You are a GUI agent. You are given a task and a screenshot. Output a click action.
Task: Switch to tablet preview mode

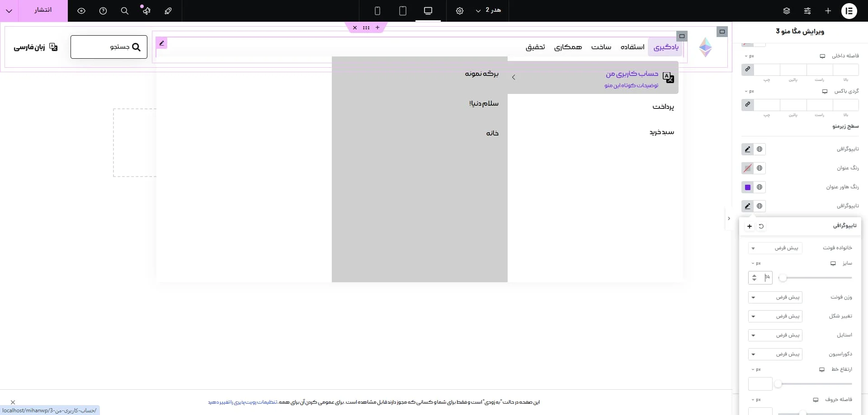pyautogui.click(x=403, y=11)
